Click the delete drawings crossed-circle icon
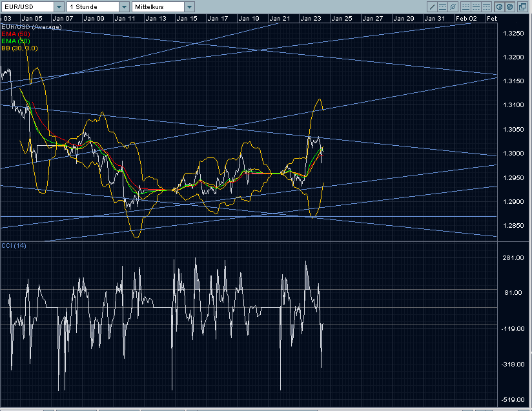This screenshot has width=532, height=411. 453,6
